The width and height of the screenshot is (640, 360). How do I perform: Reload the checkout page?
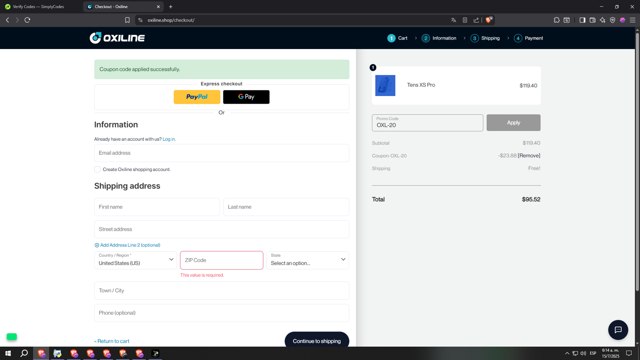(x=27, y=20)
